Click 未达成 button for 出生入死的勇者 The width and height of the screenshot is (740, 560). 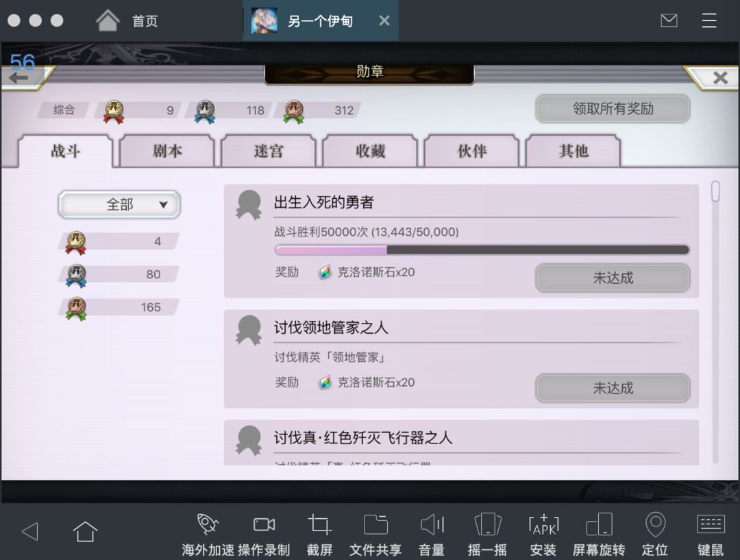613,278
